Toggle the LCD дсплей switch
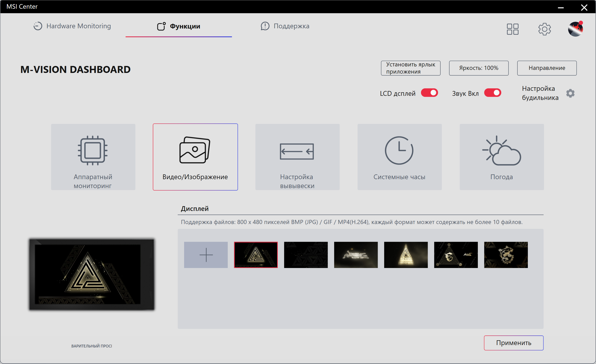 [429, 93]
